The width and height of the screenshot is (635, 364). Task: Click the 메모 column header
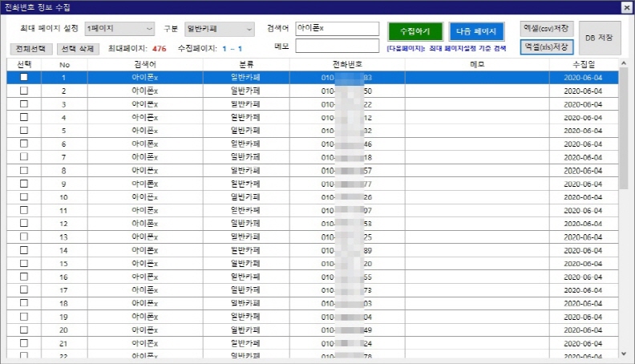coord(477,64)
